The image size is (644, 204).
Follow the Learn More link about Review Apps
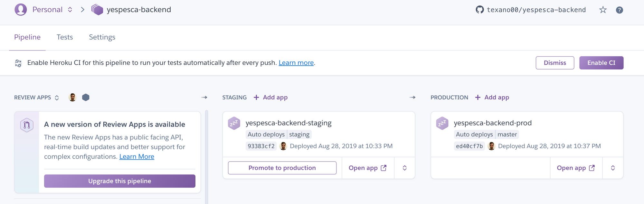click(x=137, y=157)
